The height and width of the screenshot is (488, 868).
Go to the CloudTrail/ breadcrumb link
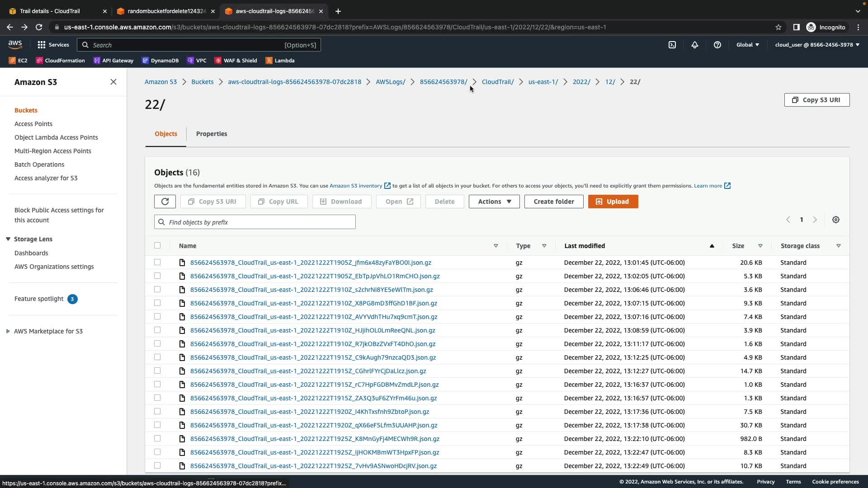click(x=498, y=82)
